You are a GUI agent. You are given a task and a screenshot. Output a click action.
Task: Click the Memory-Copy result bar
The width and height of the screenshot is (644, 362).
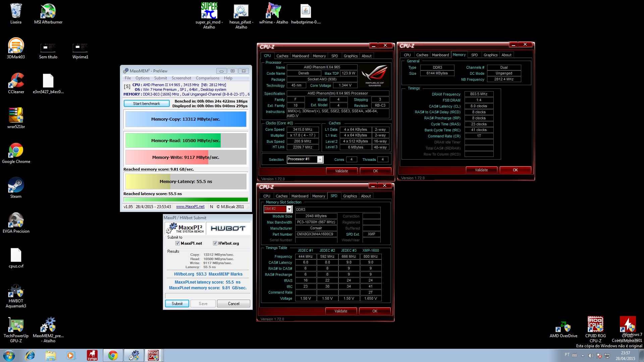[186, 119]
